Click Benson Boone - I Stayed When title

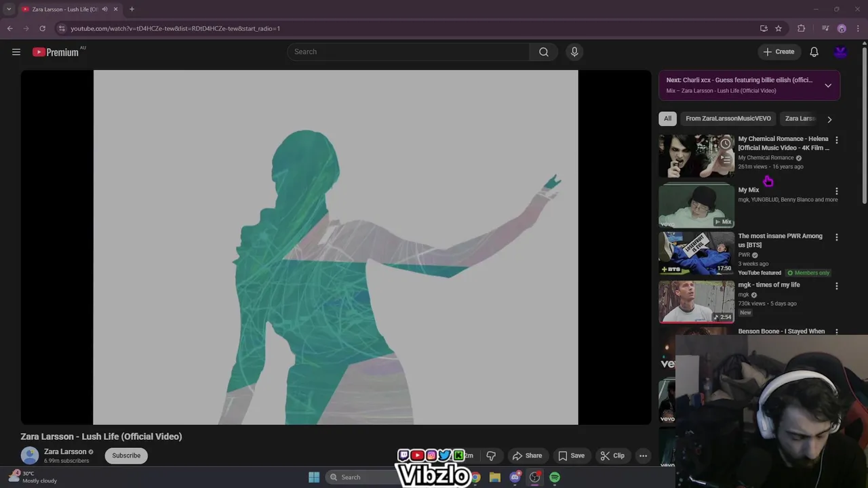click(781, 331)
